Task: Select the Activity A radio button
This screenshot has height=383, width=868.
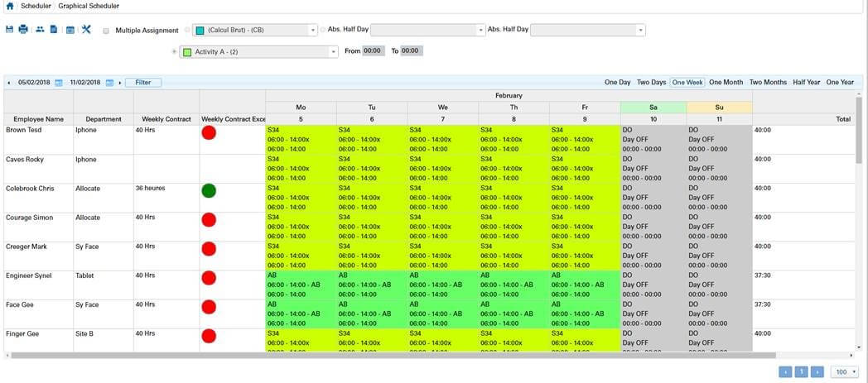Action: click(174, 51)
